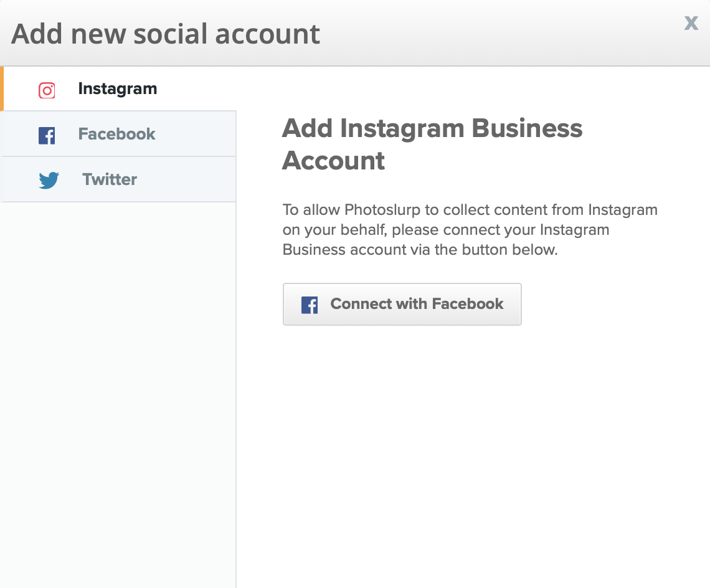The image size is (710, 588).
Task: Click the Facebook logo icon in sidebar
Action: pyautogui.click(x=47, y=135)
